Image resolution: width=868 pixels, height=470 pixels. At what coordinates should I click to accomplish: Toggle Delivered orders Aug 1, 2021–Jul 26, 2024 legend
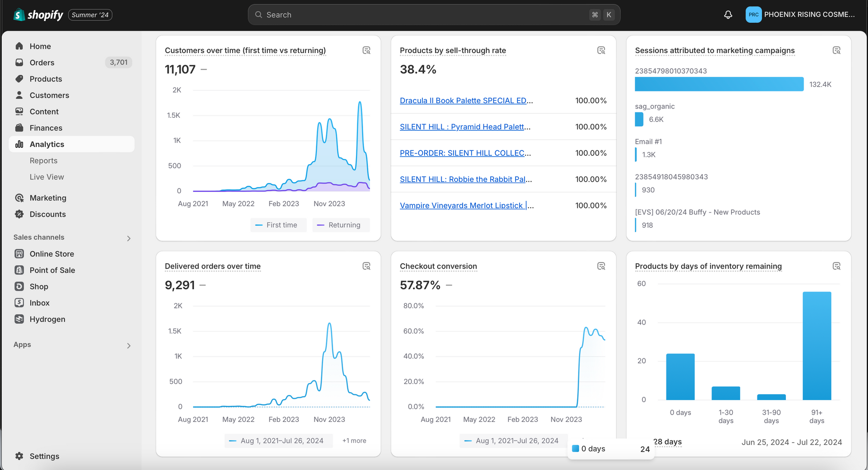[278, 441]
